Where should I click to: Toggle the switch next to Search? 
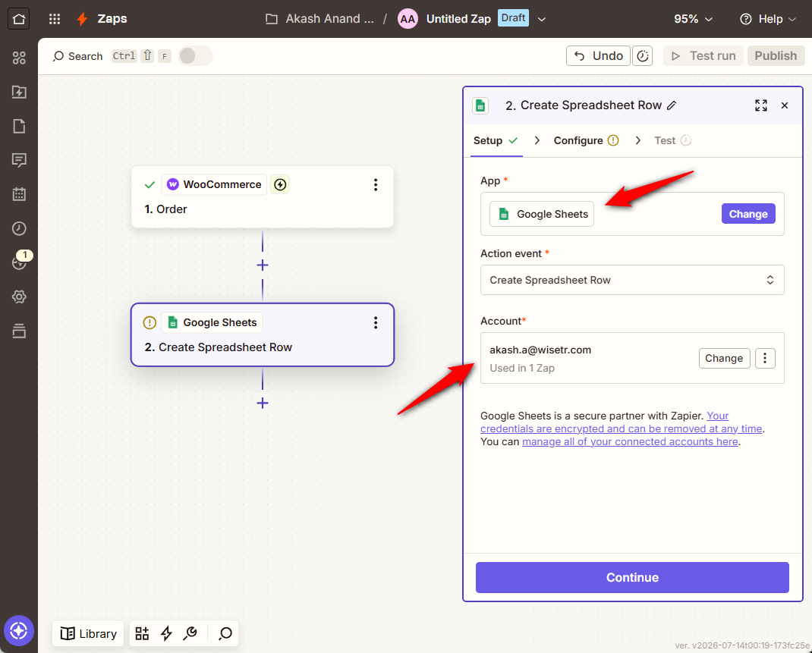[195, 56]
